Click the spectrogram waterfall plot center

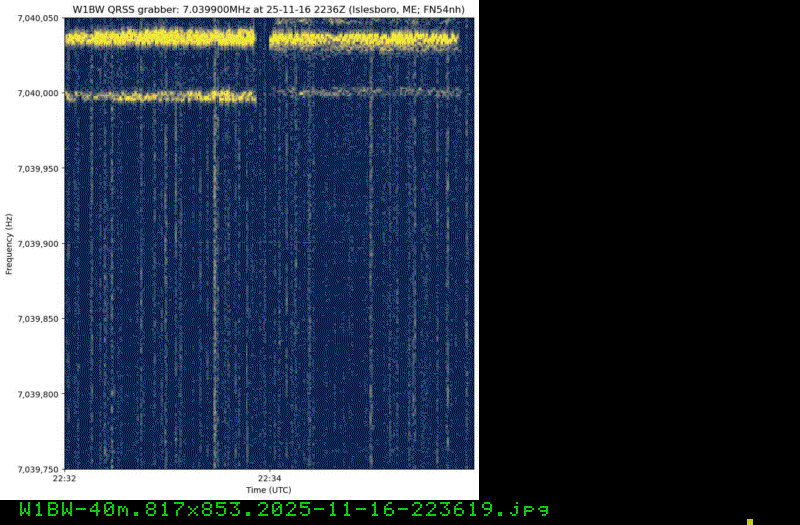point(269,243)
